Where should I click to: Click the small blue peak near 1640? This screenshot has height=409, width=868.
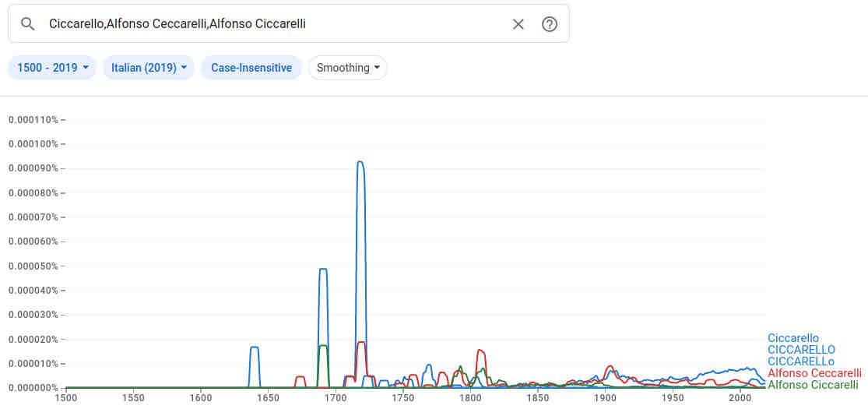click(x=254, y=347)
